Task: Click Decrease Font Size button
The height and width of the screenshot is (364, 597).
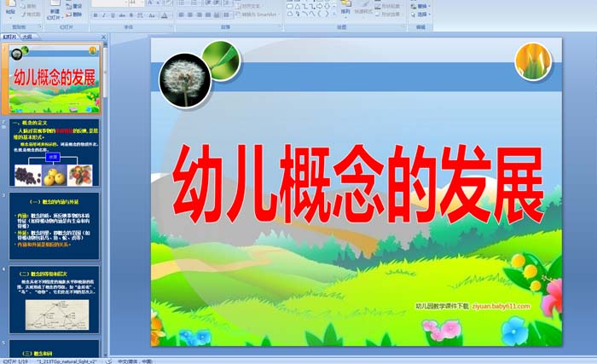Action: (x=158, y=3)
